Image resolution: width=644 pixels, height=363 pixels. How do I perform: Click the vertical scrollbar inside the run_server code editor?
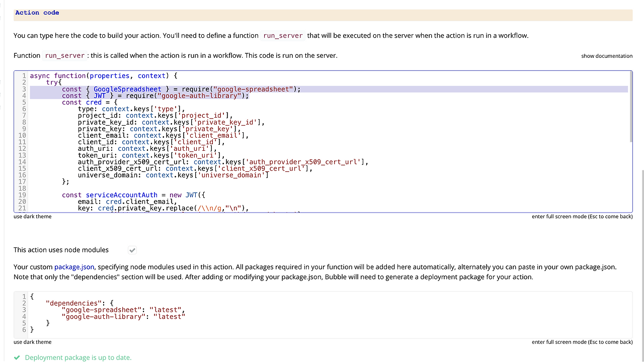pyautogui.click(x=630, y=107)
